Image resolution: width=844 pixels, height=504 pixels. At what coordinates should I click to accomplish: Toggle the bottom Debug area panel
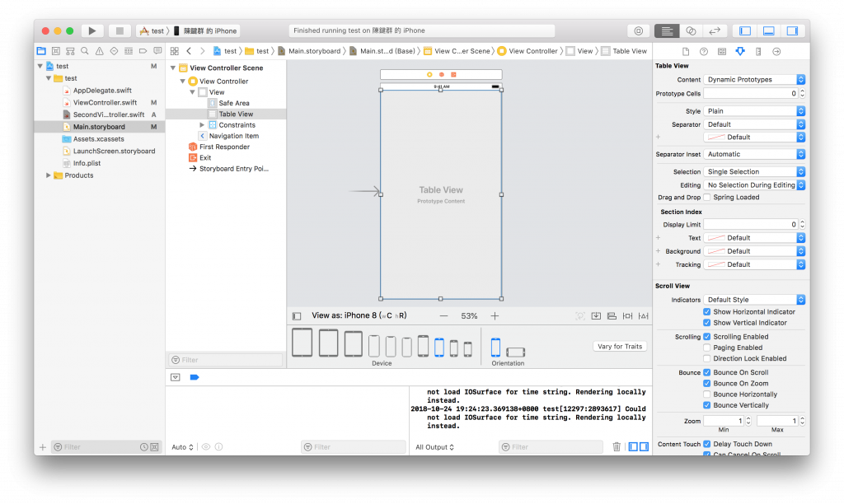[x=769, y=30]
